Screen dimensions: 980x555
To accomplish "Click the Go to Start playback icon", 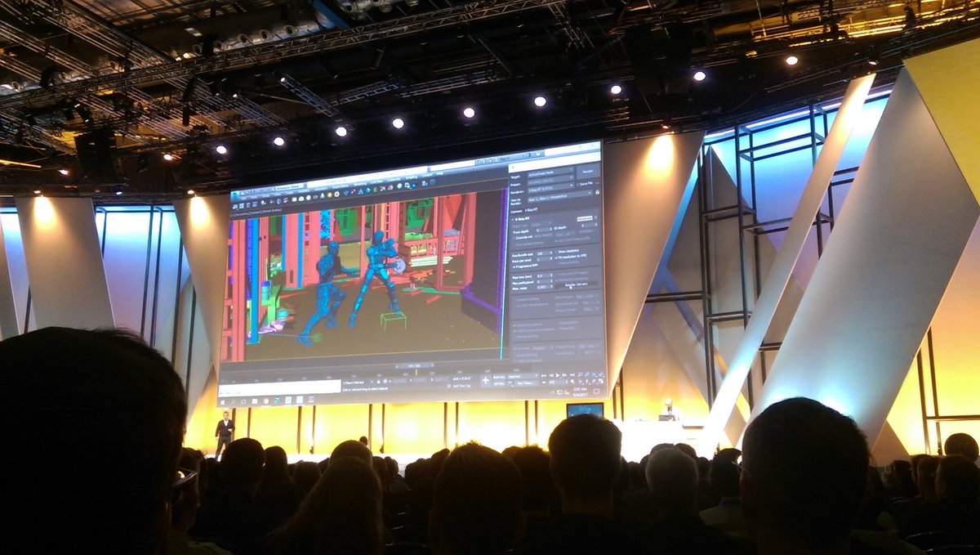I will [544, 375].
